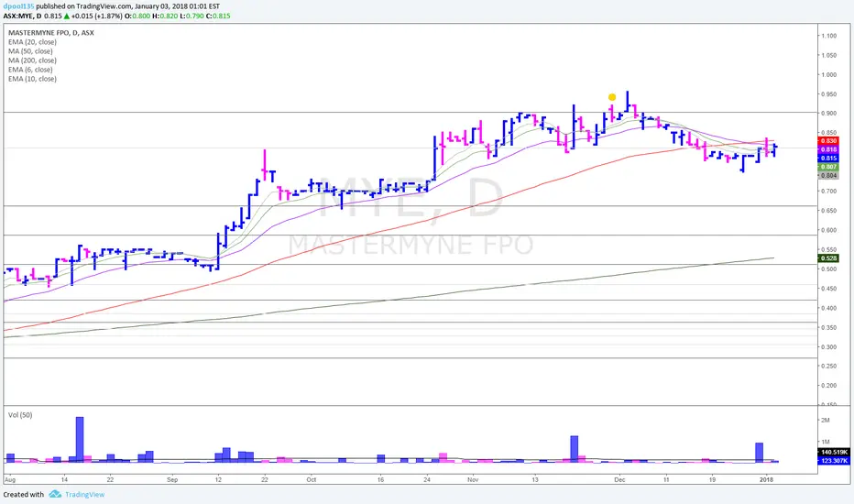Click the green up-triangle price change icon

tap(67, 16)
